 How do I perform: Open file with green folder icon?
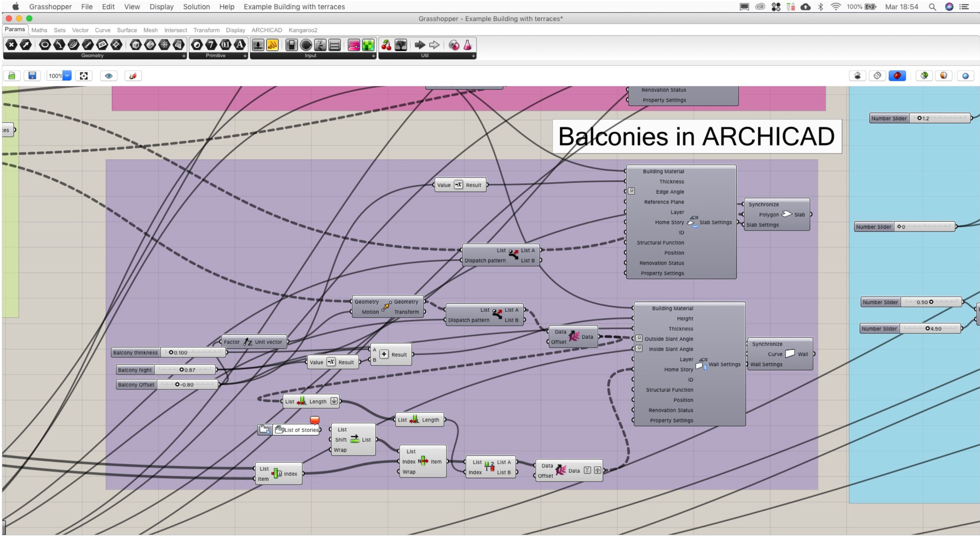pyautogui.click(x=12, y=76)
